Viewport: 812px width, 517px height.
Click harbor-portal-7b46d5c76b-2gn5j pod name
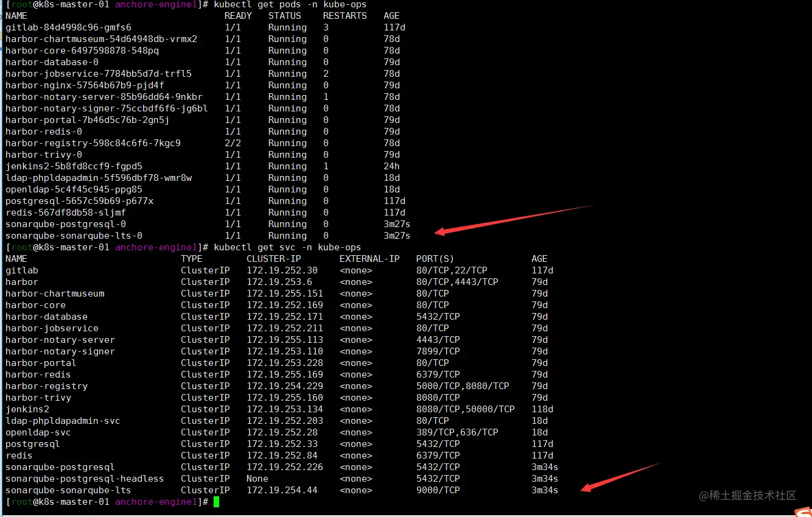88,120
